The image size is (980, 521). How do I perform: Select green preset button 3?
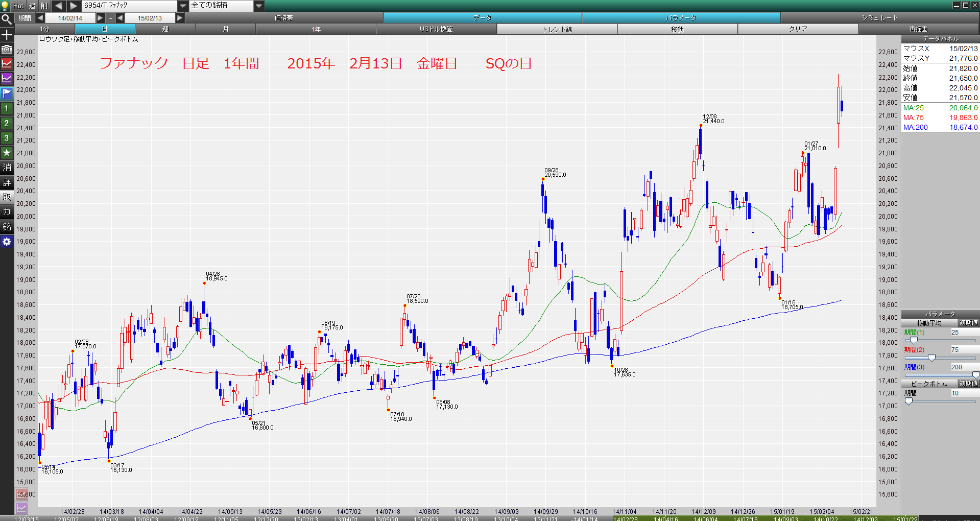[x=7, y=138]
